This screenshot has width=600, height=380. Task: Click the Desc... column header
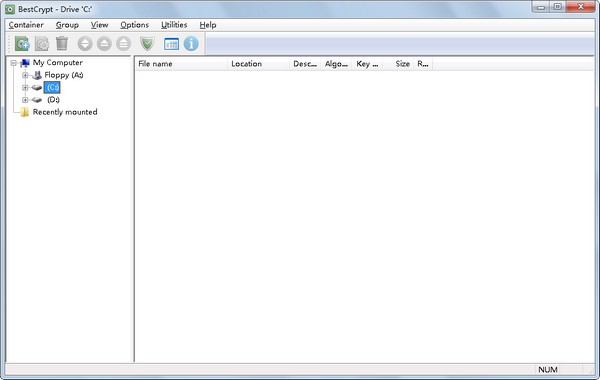306,64
